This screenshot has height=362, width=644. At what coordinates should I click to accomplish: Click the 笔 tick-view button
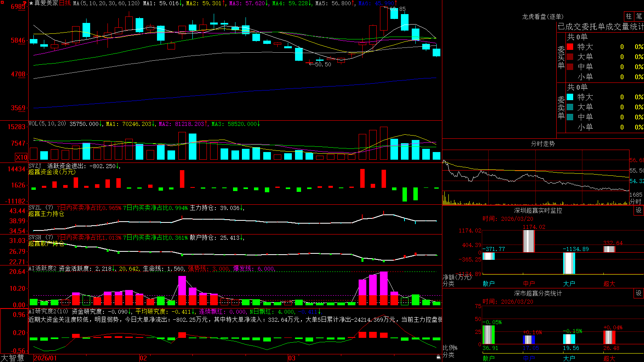[639, 16]
